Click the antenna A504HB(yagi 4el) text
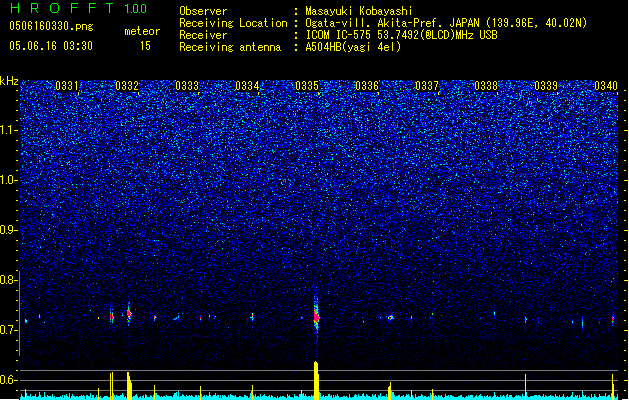629x400 pixels. point(353,47)
